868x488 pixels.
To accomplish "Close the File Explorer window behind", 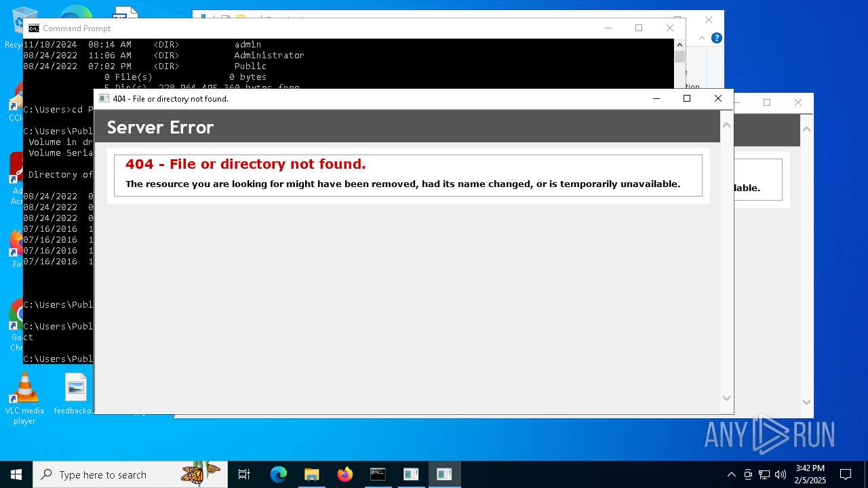I will (x=709, y=20).
